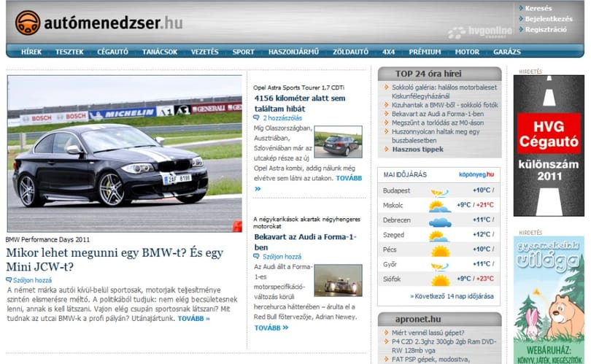This screenshot has width=591, height=364.
Task: Open headline Bekavart az Audi a Forma-1-ben
Action: pos(305,242)
